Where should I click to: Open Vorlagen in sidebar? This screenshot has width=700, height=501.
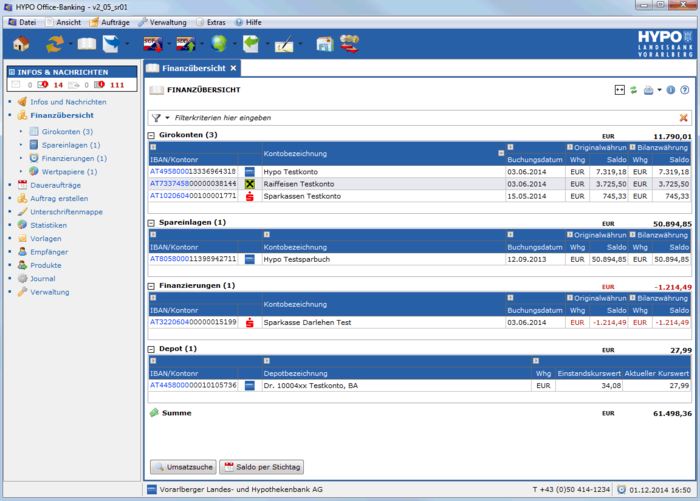(x=46, y=239)
